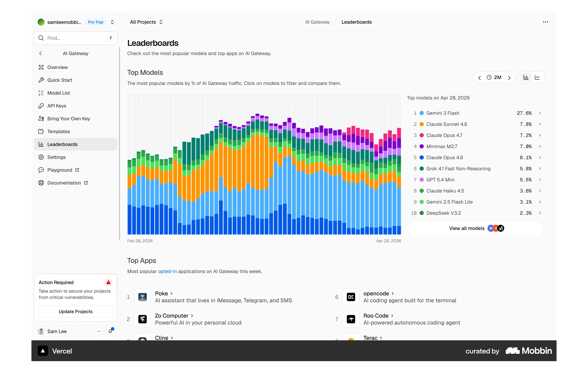Select the Claude Opus 4.6 model row
This screenshot has height=374, width=588.
coord(475,157)
